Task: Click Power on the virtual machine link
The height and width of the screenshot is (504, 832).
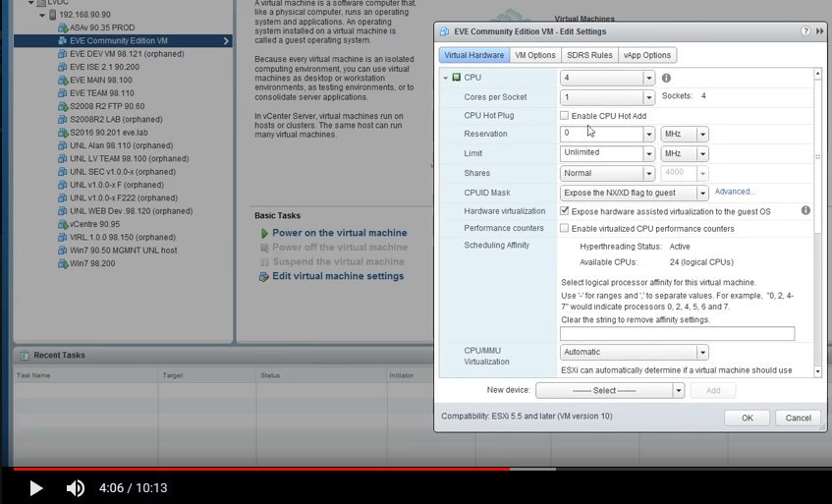Action: [x=340, y=233]
